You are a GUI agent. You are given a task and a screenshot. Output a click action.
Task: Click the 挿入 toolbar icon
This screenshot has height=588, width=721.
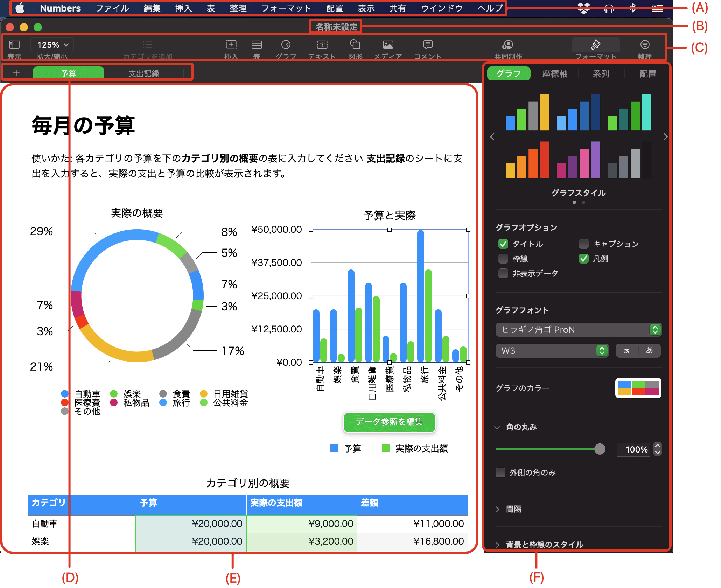231,44
